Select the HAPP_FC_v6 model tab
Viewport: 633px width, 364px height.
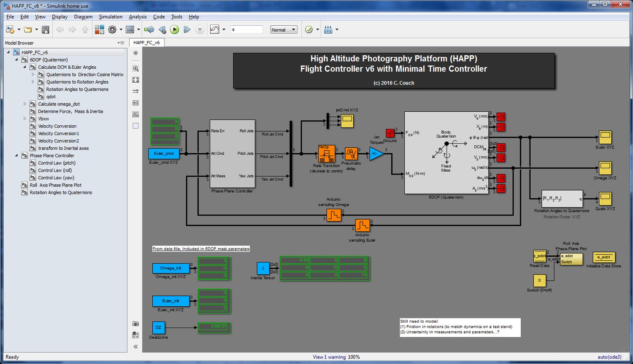click(x=146, y=43)
